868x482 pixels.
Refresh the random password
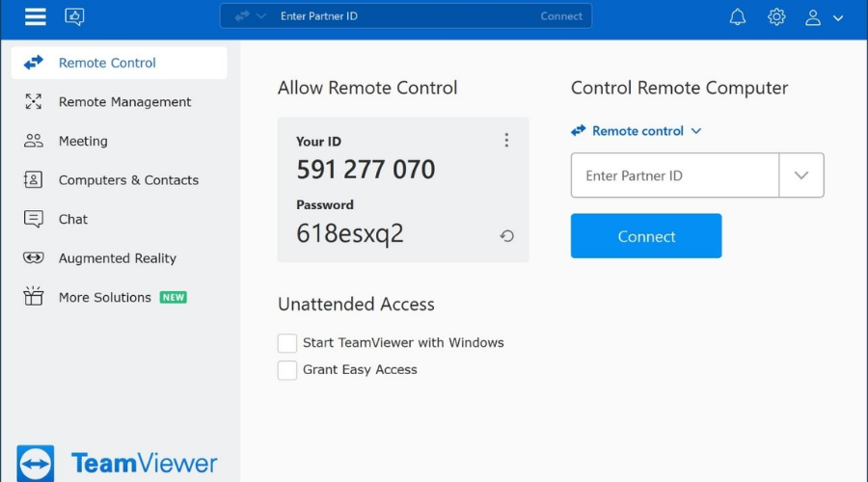click(506, 236)
